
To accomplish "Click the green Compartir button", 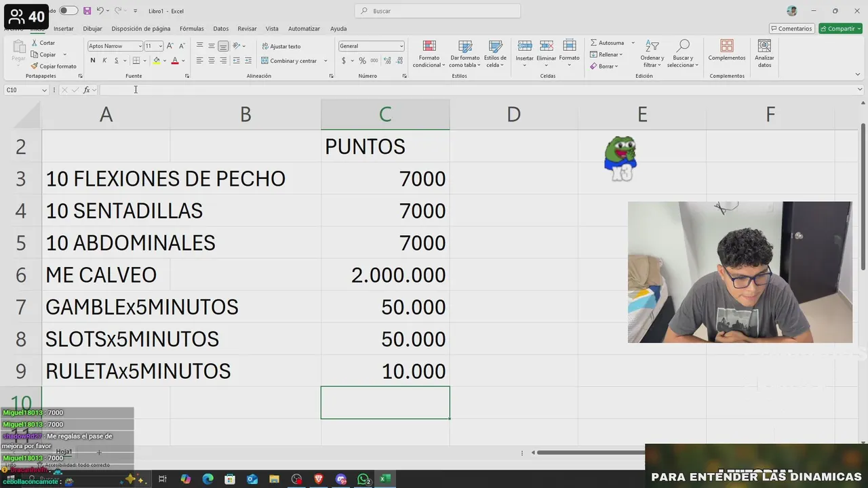I will pyautogui.click(x=840, y=28).
